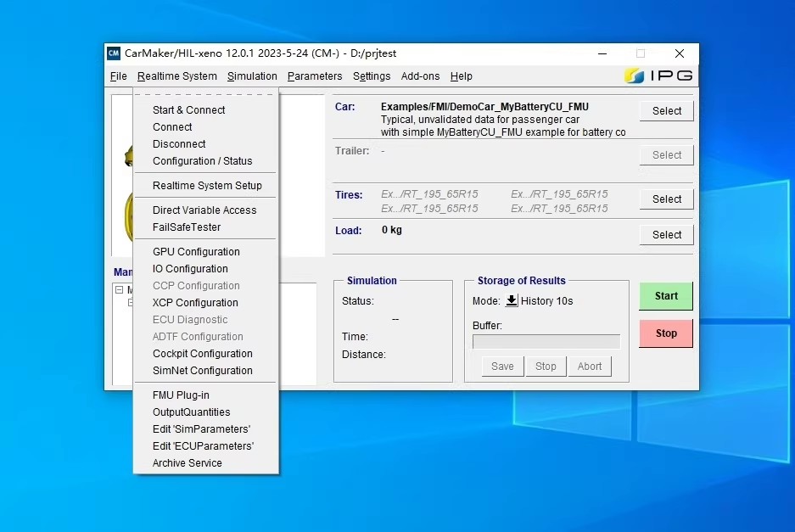The width and height of the screenshot is (795, 532).
Task: Launch FailSafeTester from menu
Action: pyautogui.click(x=206, y=227)
